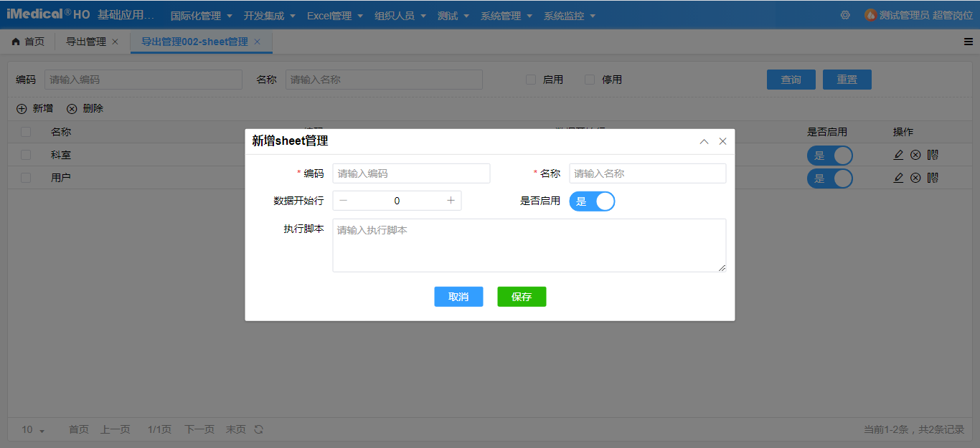Check the 启用 checkbox in search area
Screen dimensions: 980x448
531,80
